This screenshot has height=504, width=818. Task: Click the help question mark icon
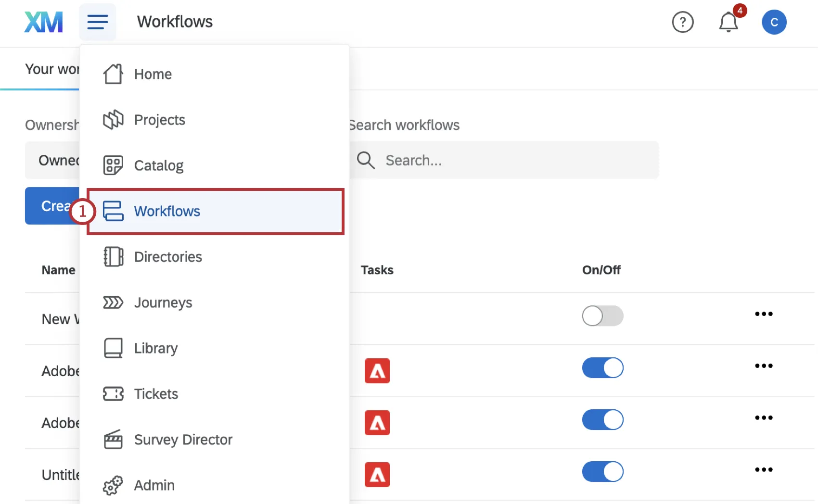pyautogui.click(x=683, y=22)
